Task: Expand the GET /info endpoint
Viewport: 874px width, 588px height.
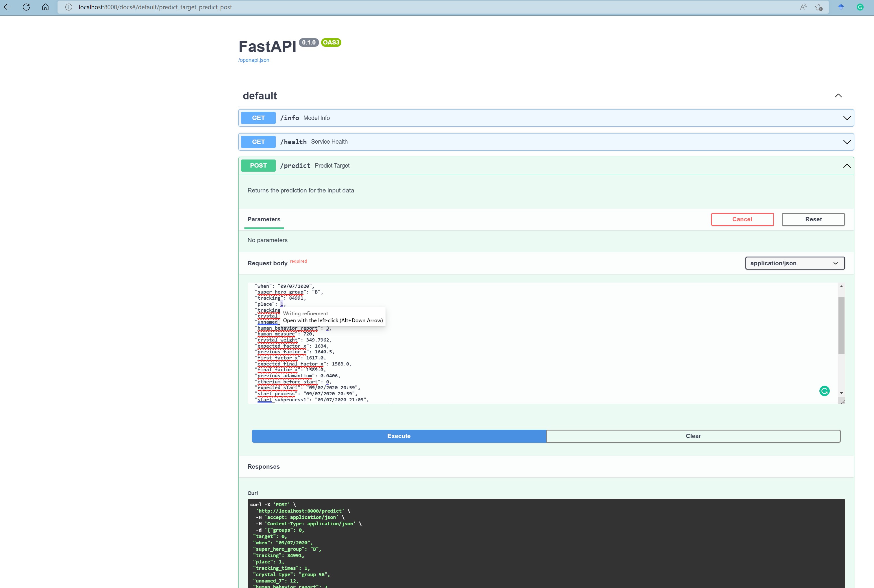Action: (847, 118)
